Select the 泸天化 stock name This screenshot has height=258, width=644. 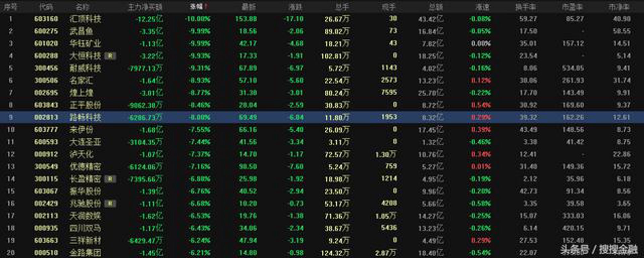(x=81, y=155)
